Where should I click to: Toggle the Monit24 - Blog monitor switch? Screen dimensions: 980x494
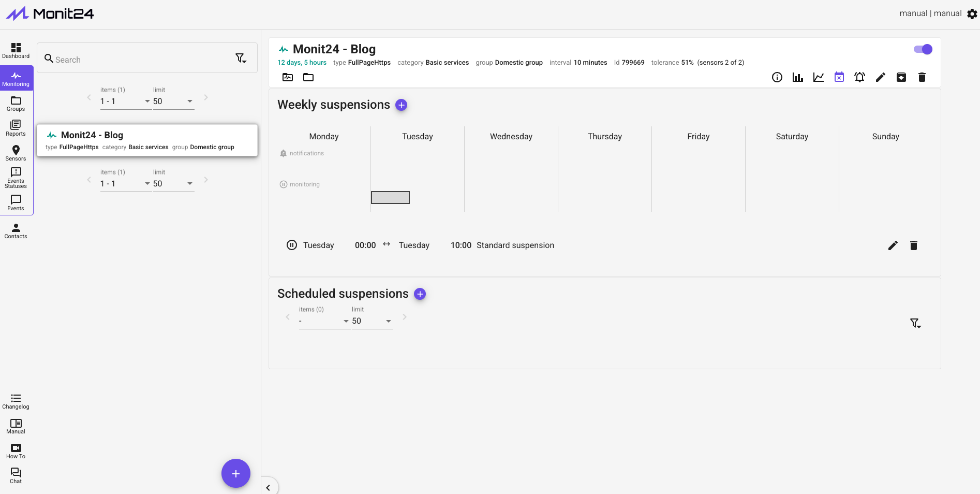pos(923,49)
